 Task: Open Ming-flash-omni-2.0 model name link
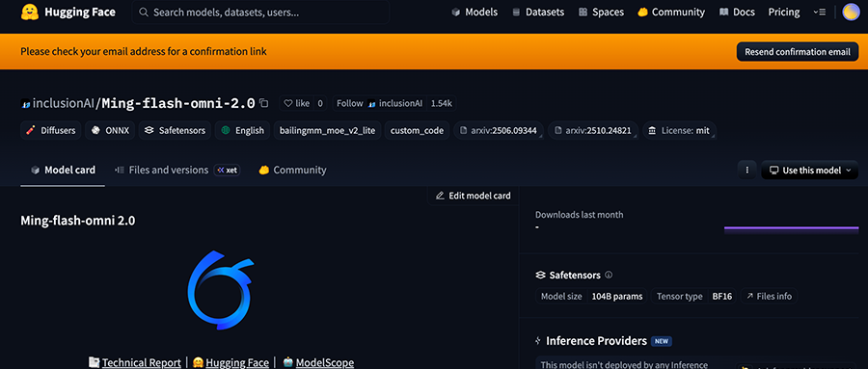178,103
